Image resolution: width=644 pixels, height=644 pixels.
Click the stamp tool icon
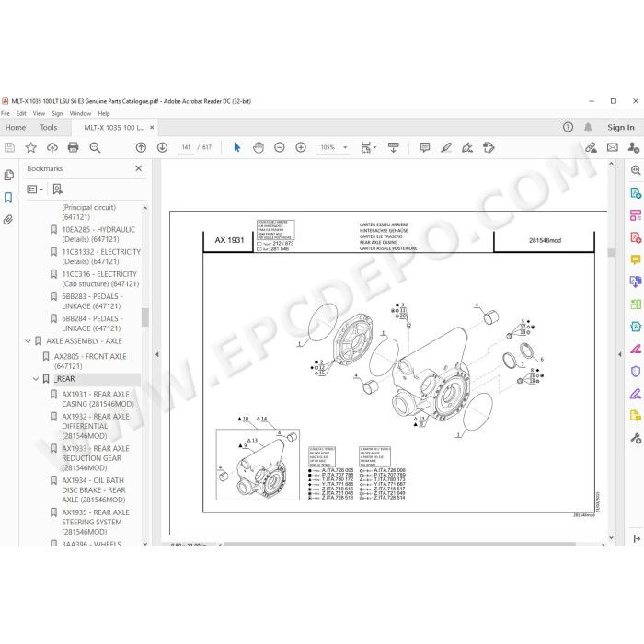489,147
